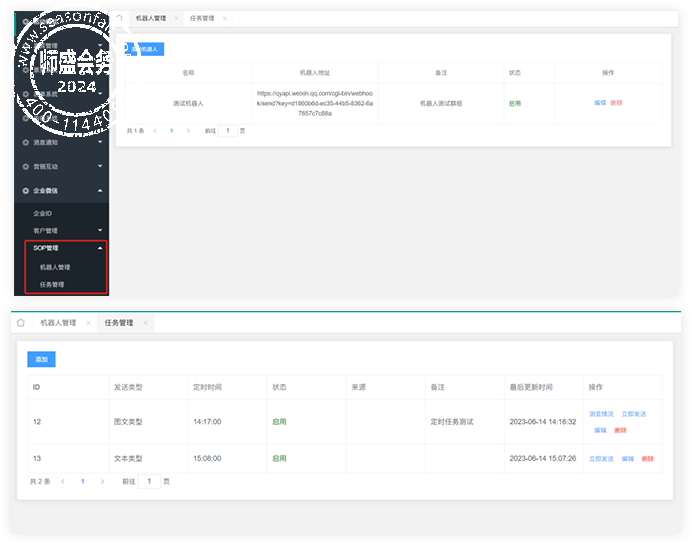The height and width of the screenshot is (544, 692).
Task: Click the home icon in lower tab bar
Action: tap(21, 323)
